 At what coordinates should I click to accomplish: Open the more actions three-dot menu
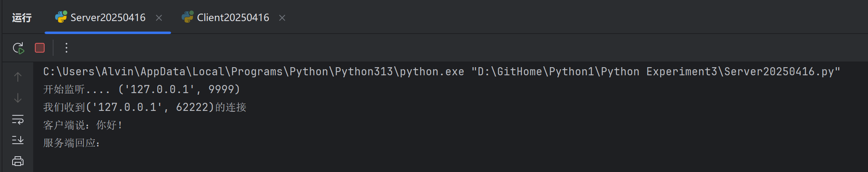pyautogui.click(x=66, y=48)
